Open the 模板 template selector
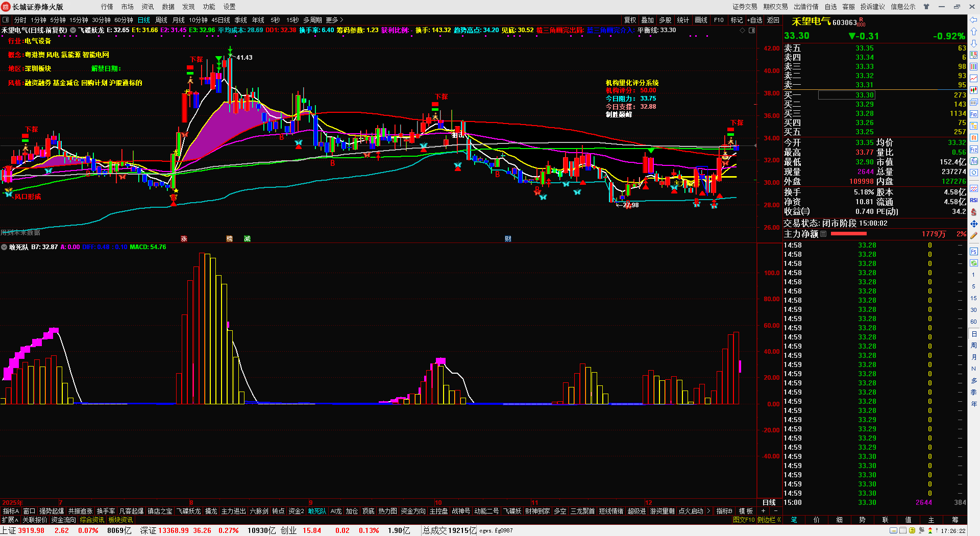980x536 pixels. 746,511
